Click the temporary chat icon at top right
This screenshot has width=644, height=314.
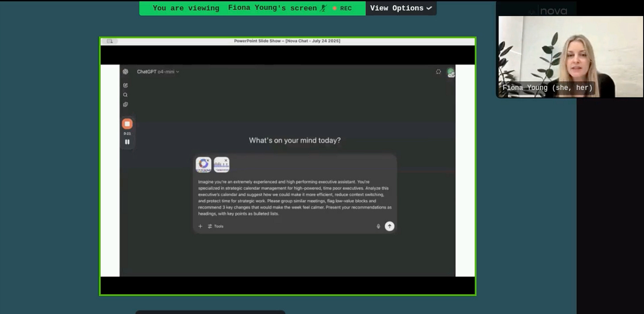pyautogui.click(x=438, y=72)
